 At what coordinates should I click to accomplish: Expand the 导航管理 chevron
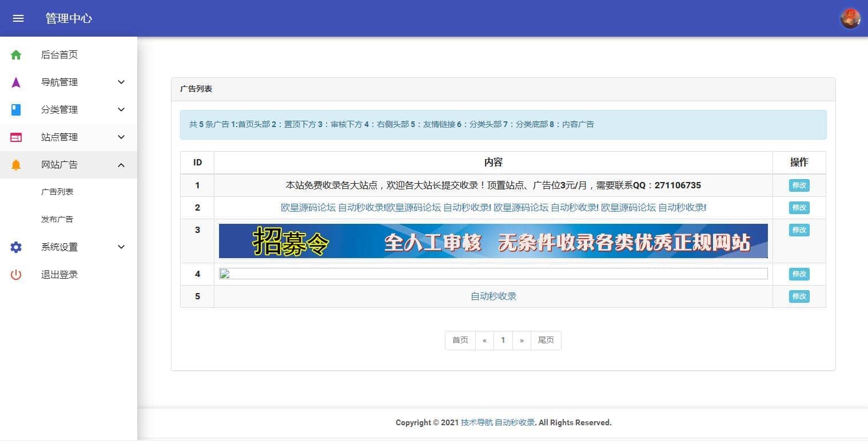pos(121,82)
